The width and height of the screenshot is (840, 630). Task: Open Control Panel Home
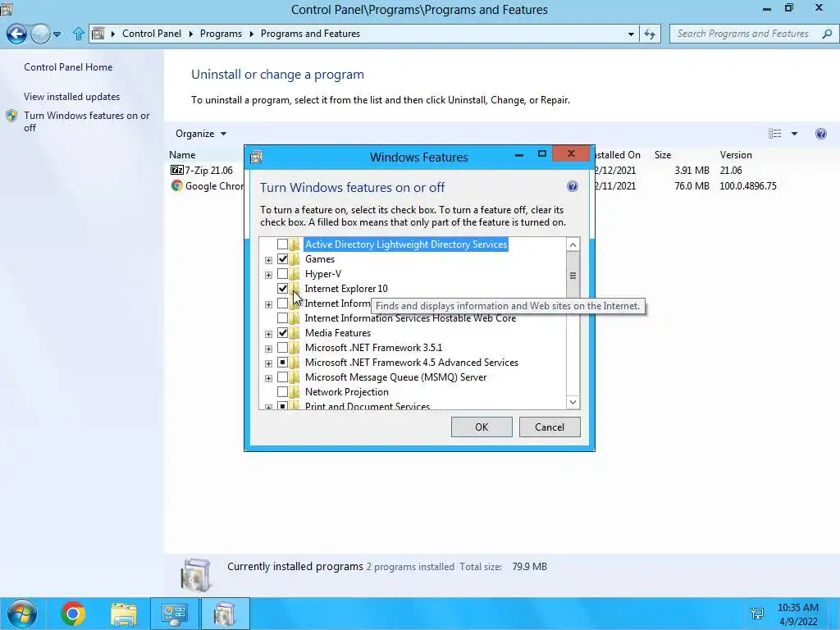click(68, 67)
